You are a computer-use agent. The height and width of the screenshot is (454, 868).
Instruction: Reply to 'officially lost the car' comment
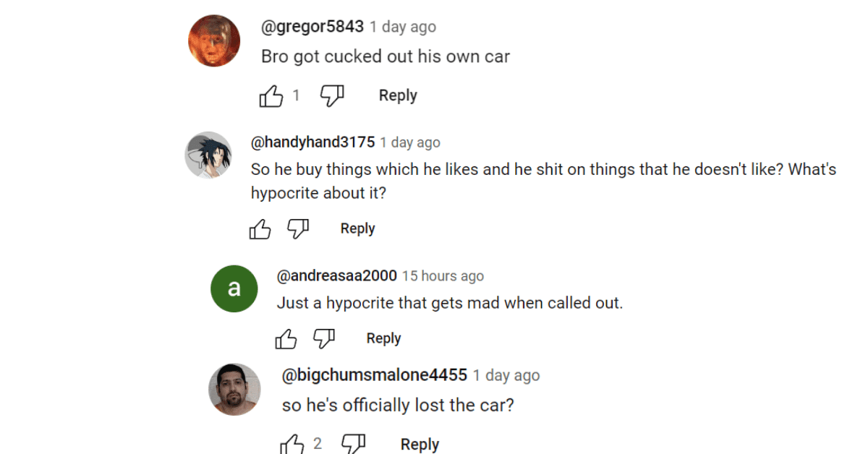coord(420,445)
